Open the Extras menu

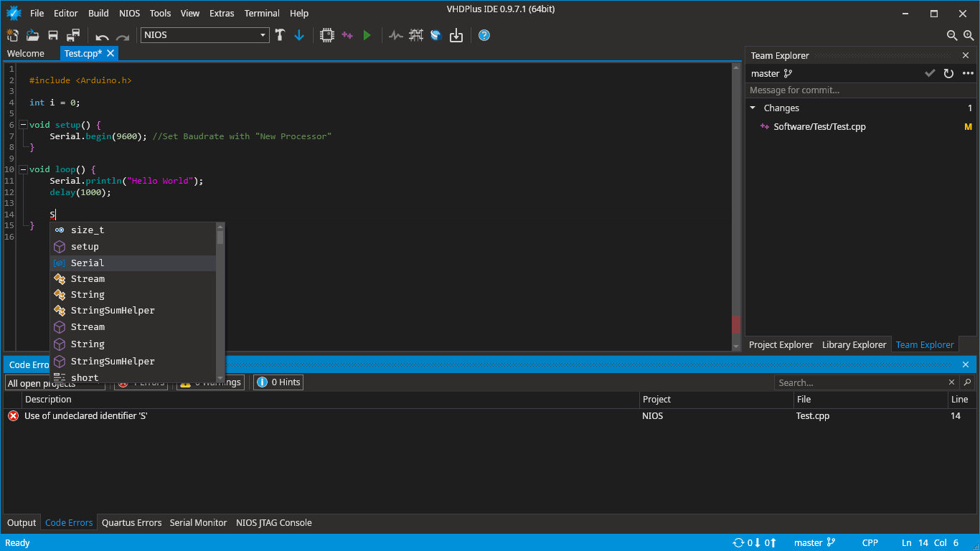coord(223,13)
